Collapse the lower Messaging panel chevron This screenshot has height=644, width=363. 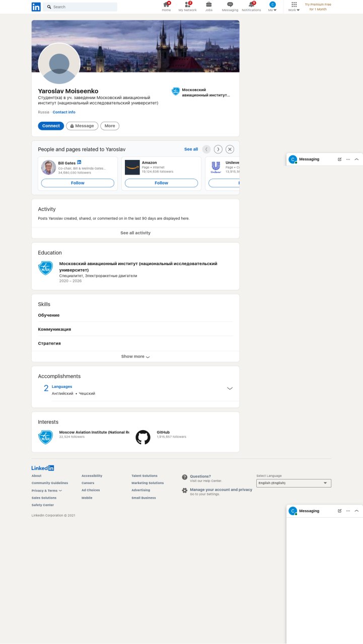(x=356, y=511)
